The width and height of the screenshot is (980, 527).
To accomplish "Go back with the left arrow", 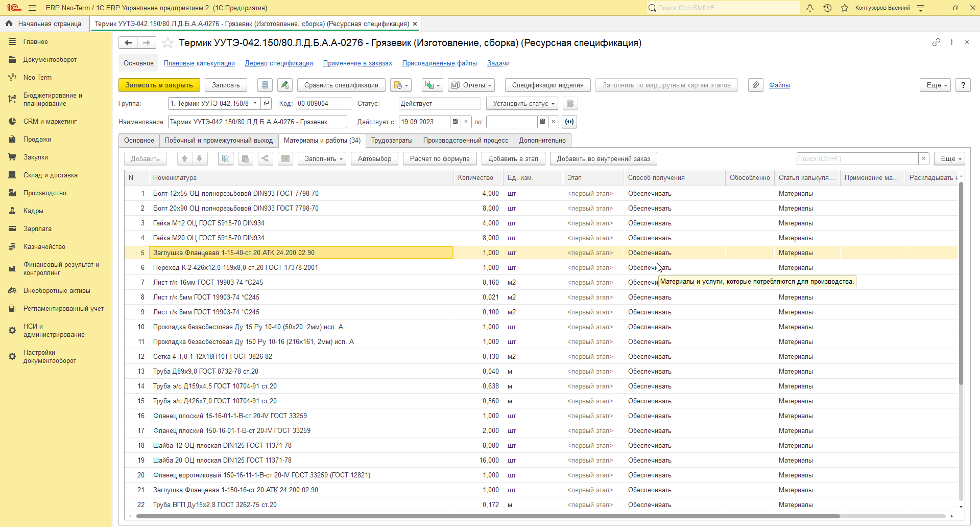I will [x=128, y=43].
